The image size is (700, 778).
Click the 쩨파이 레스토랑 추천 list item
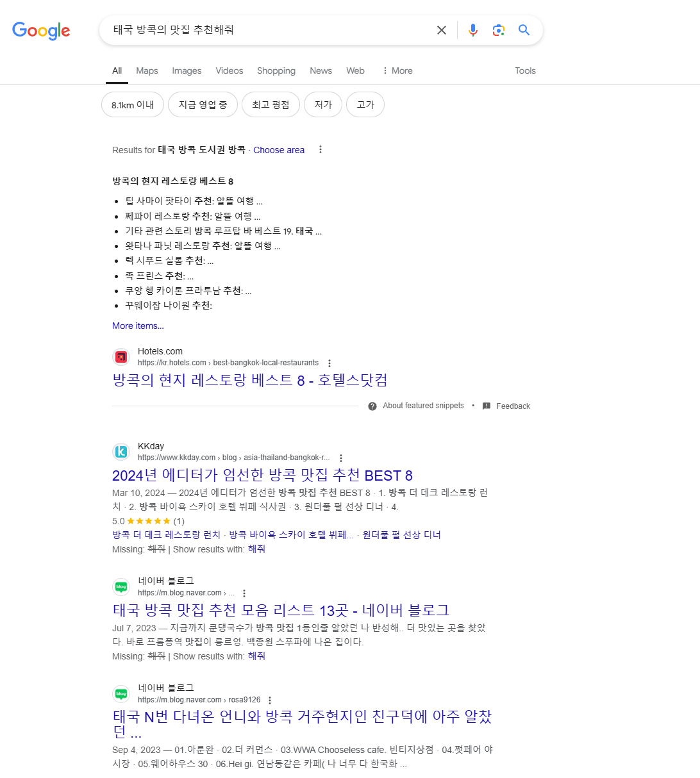(193, 217)
